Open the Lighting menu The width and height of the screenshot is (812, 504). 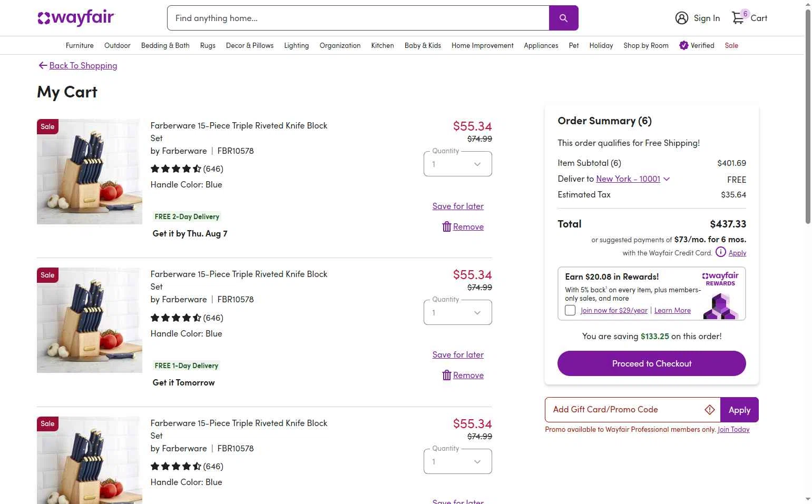point(297,45)
